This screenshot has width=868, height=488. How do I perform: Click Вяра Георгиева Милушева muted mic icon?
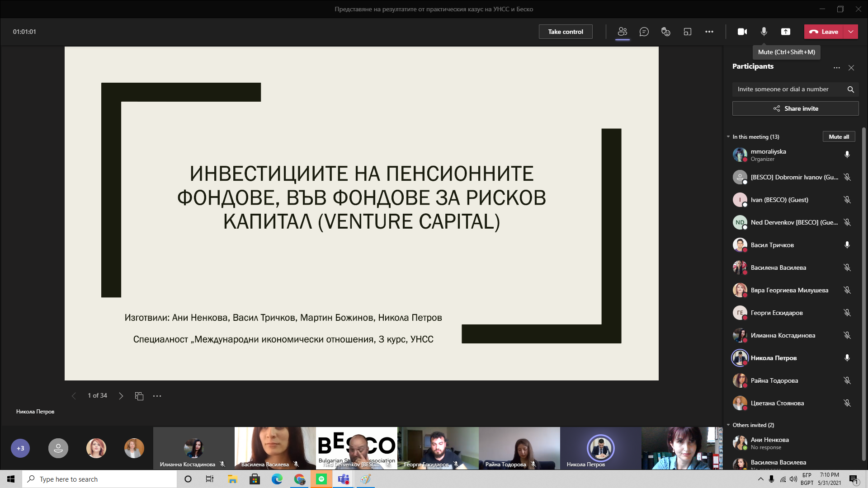[x=847, y=290]
